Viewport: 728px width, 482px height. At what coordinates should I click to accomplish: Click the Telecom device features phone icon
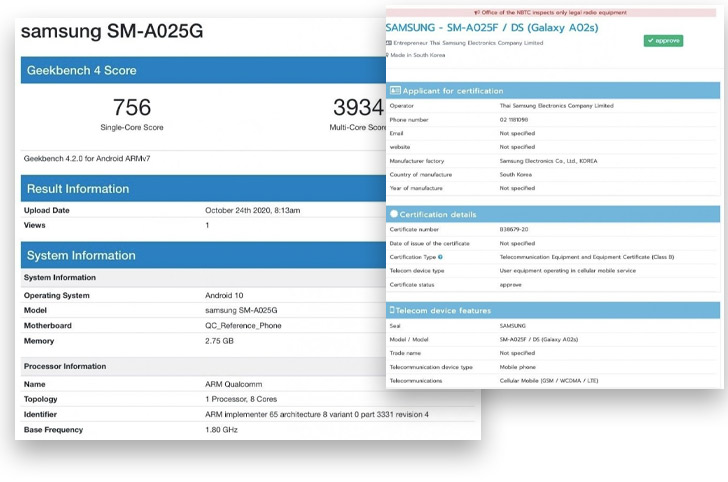pos(393,311)
